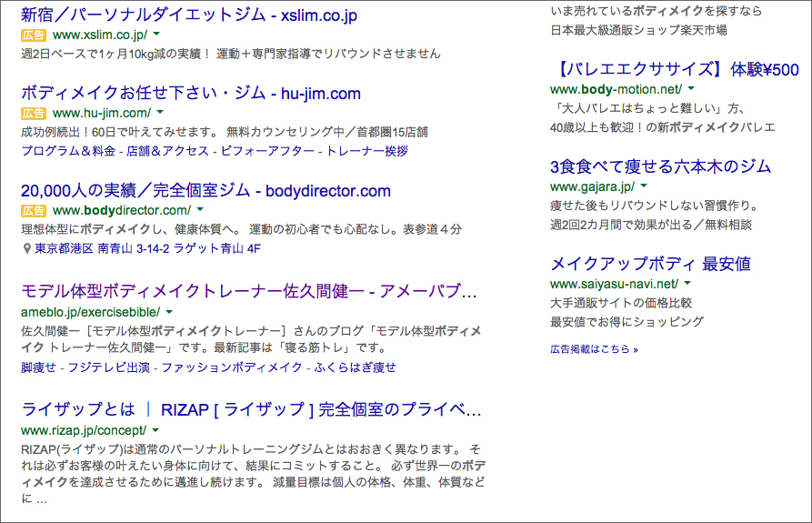
Task: Click the green URL www.xslim.co.jp/
Action: (x=100, y=35)
